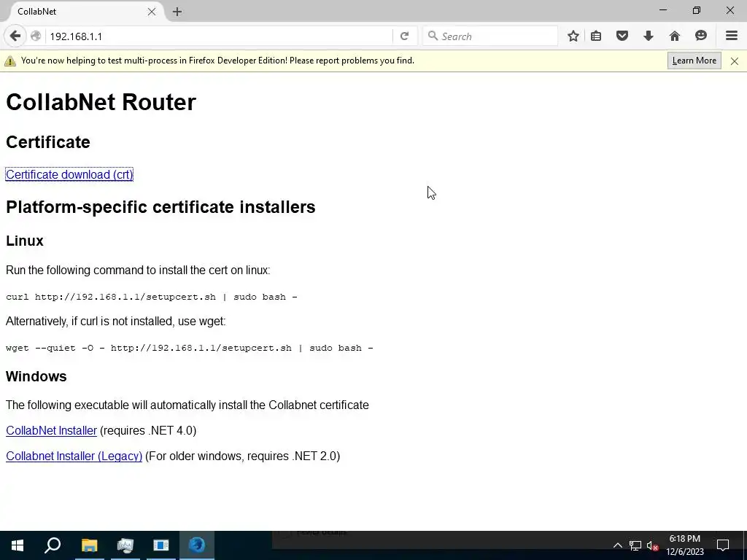
Task: Bookmark this page with the star icon
Action: pyautogui.click(x=573, y=36)
